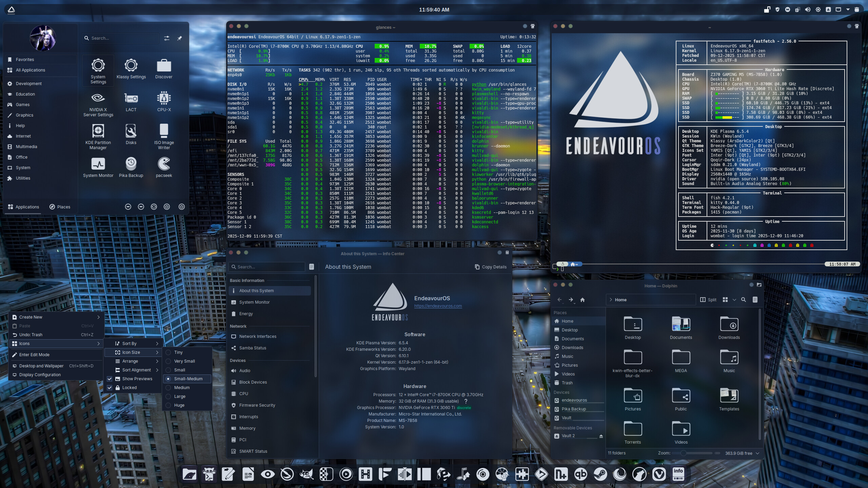Viewport: 868px width, 488px height.
Task: Adjust the Dolphin zoom slider
Action: 683,453
